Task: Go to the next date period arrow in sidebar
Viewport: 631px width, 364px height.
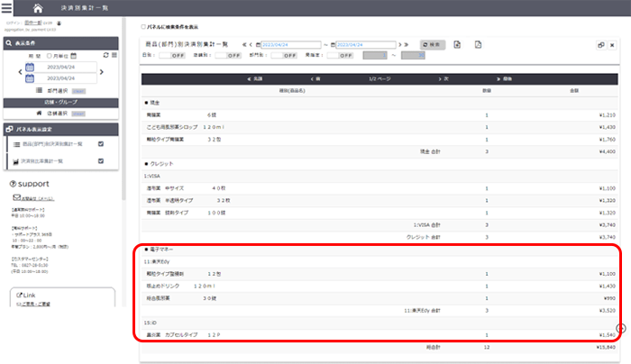Action: (101, 72)
